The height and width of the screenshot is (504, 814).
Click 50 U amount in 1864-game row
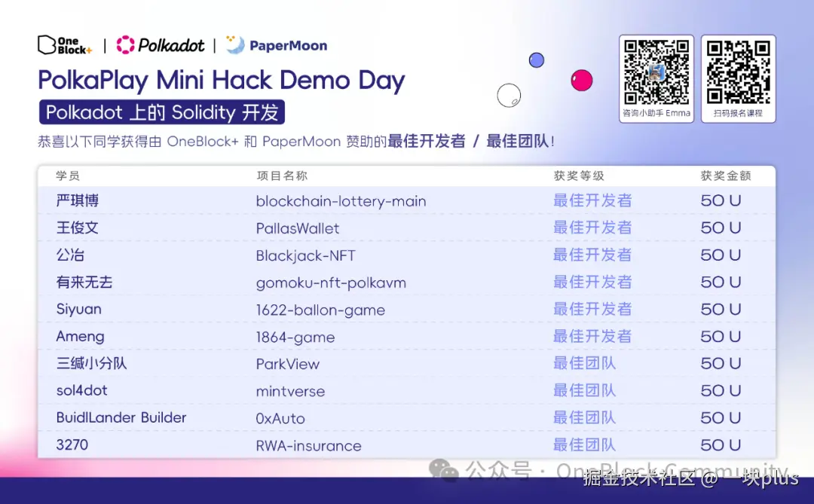(721, 336)
